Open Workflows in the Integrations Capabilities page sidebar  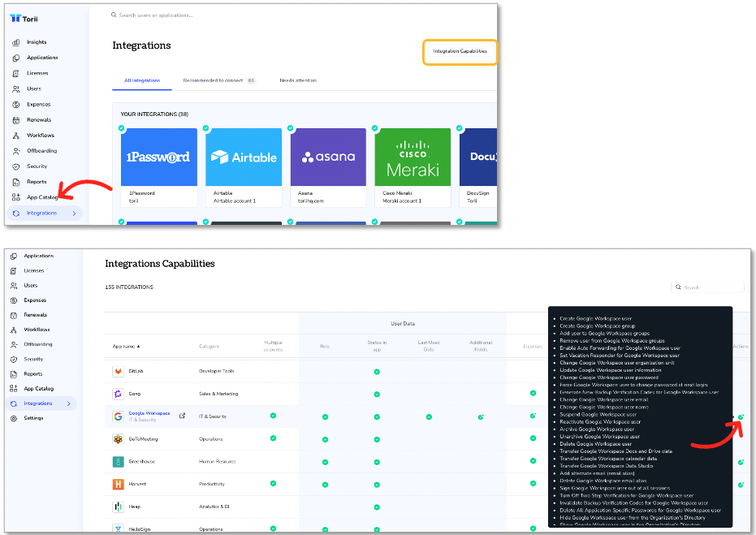37,330
